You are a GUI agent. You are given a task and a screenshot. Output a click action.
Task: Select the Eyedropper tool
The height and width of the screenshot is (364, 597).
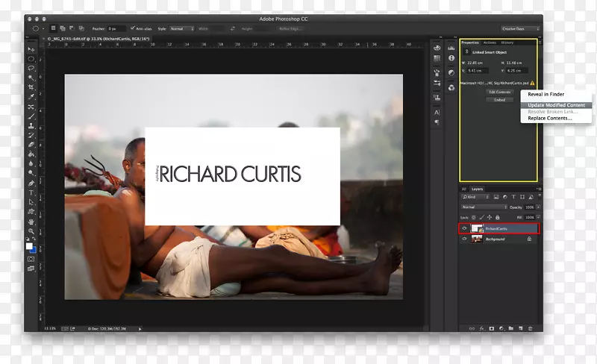(31, 97)
